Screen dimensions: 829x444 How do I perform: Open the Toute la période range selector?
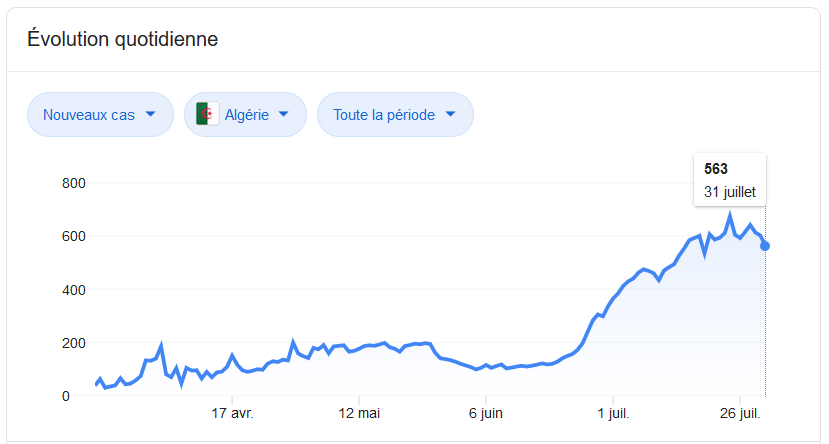[395, 114]
